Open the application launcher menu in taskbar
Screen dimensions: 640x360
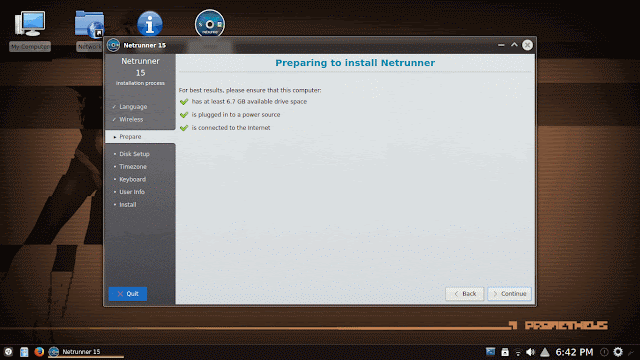(x=8, y=352)
